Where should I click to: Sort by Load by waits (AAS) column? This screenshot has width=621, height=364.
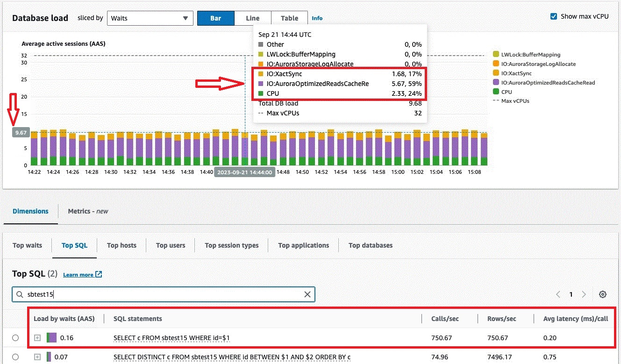[x=64, y=319]
